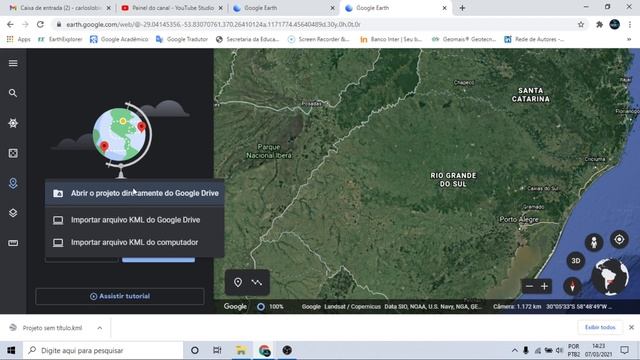Image resolution: width=640 pixels, height=360 pixels.
Task: Switch to YouTube Studio tab
Action: coord(172,8)
